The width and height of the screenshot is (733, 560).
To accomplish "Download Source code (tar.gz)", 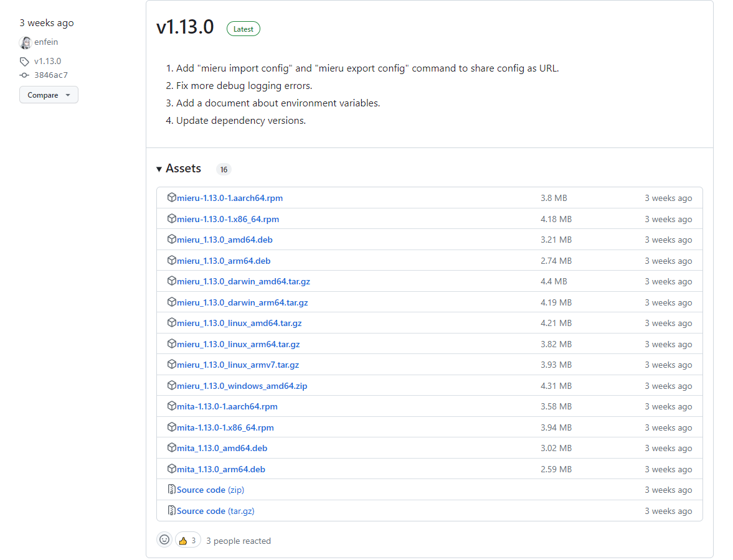I will 215,511.
